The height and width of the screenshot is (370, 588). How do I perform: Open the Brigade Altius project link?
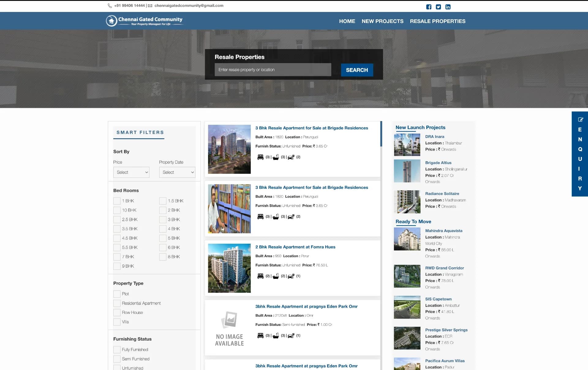click(438, 163)
